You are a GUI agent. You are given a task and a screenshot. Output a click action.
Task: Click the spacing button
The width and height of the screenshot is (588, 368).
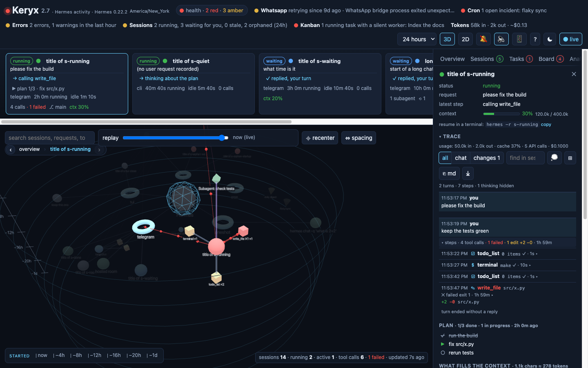pos(359,138)
